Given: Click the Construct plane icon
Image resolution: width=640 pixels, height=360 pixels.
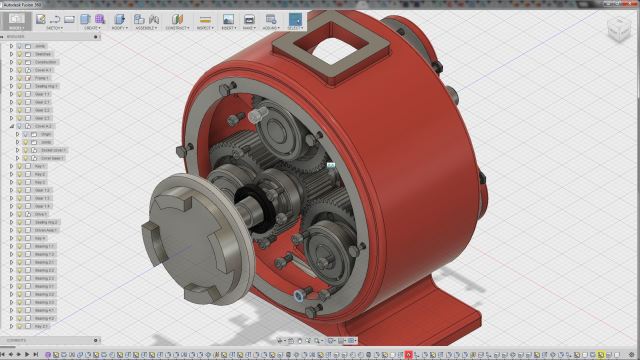Looking at the screenshot, I should coord(177,19).
